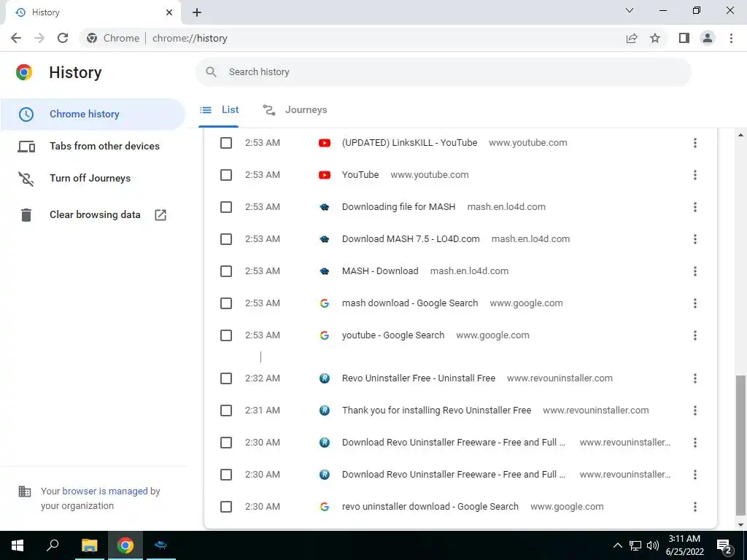Check the Thank you for installing Revo entry
The image size is (747, 560).
point(226,411)
